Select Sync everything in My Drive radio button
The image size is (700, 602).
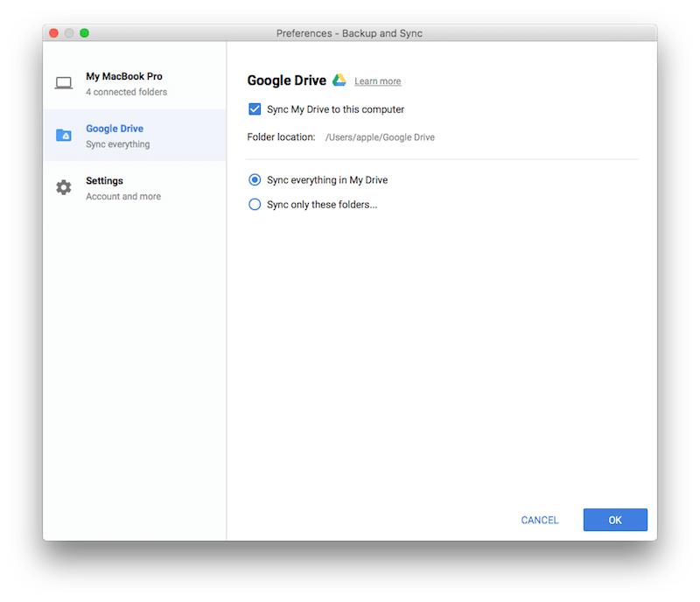click(x=255, y=179)
